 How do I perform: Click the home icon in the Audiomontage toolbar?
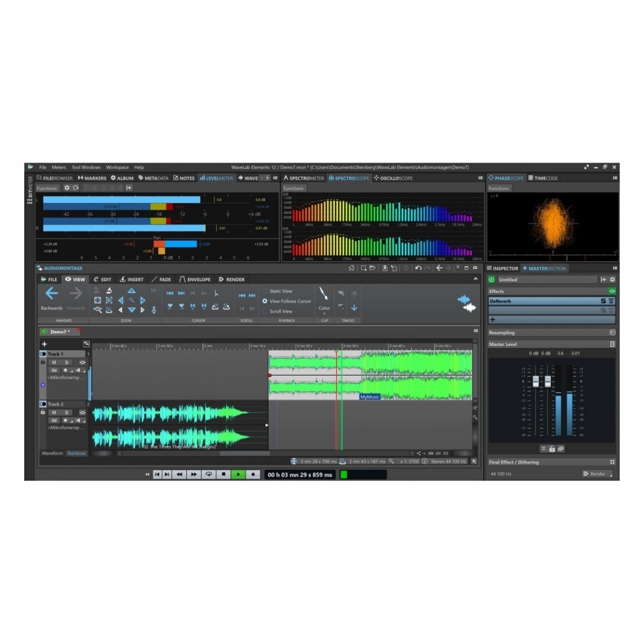[x=352, y=267]
